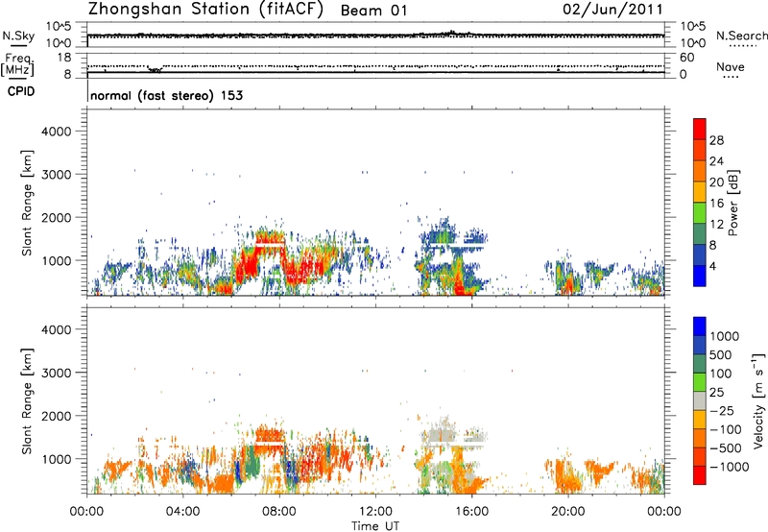The image size is (768, 532).
Task: Click the "1000" range tick on the velocity panel axis
Action: pyautogui.click(x=57, y=459)
